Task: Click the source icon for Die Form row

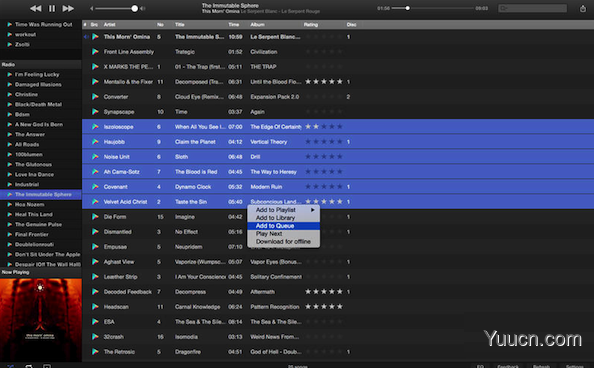Action: point(95,217)
